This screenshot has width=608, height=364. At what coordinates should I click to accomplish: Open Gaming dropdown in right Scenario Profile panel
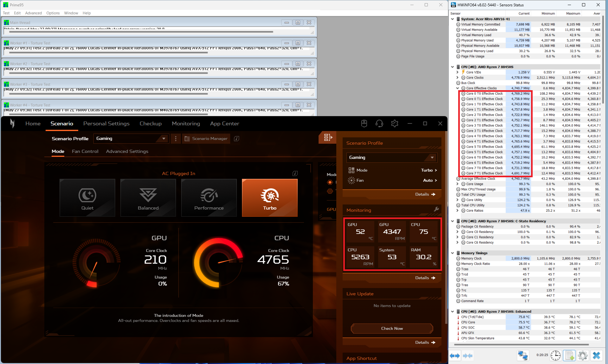tap(392, 157)
